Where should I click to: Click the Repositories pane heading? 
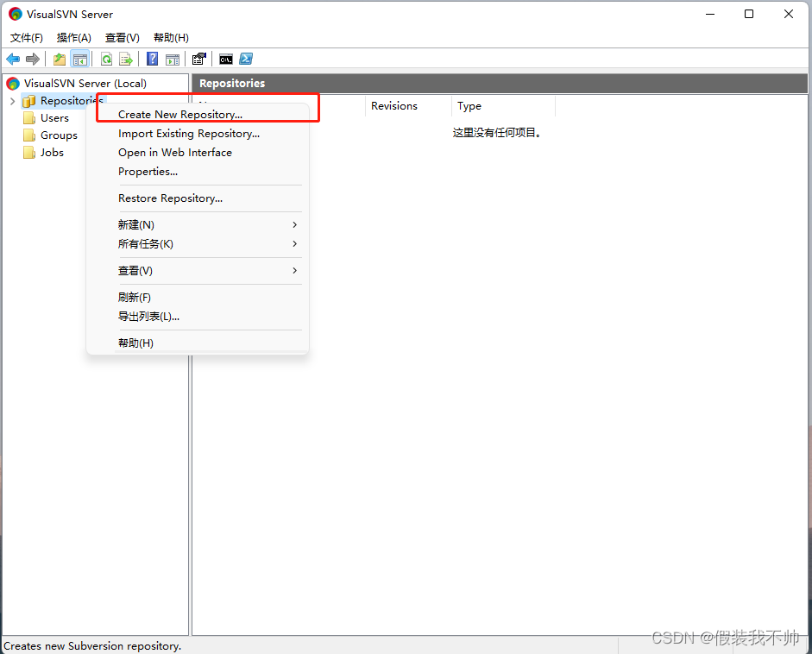click(232, 84)
